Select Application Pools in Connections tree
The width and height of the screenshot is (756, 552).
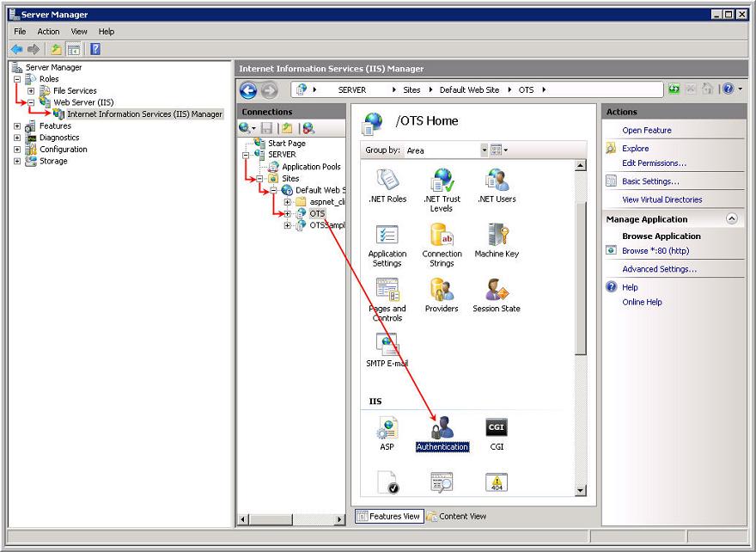click(311, 167)
